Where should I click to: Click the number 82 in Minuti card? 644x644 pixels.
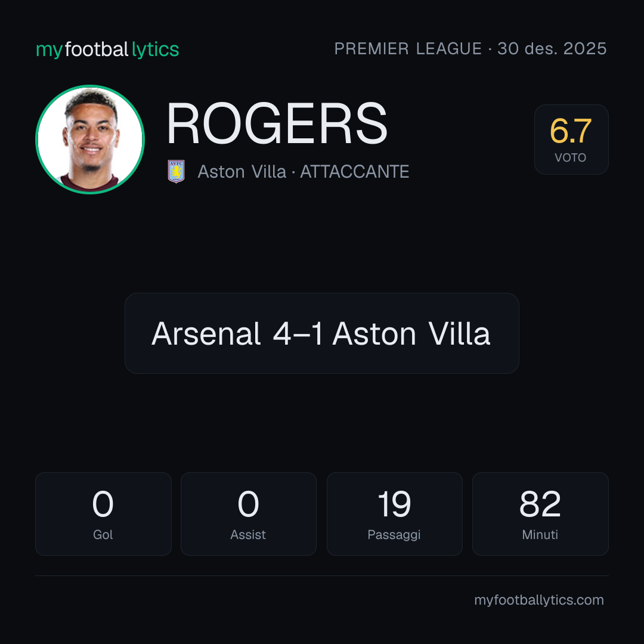point(540,504)
